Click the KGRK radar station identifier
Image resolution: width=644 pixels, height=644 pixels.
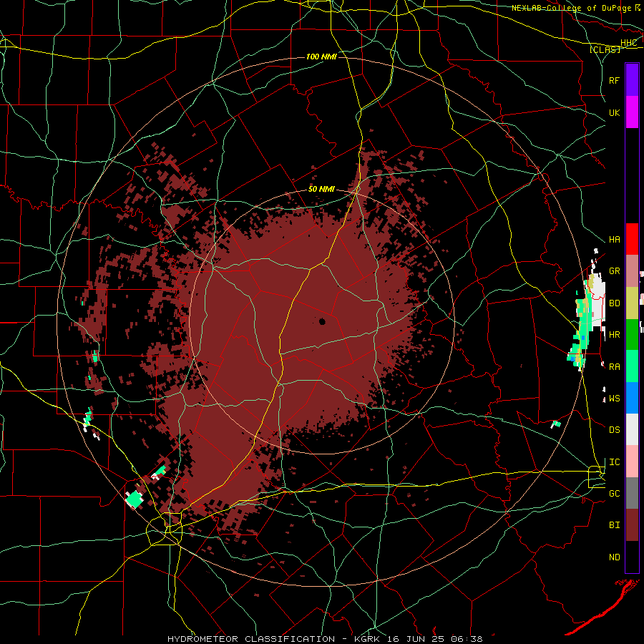point(368,639)
